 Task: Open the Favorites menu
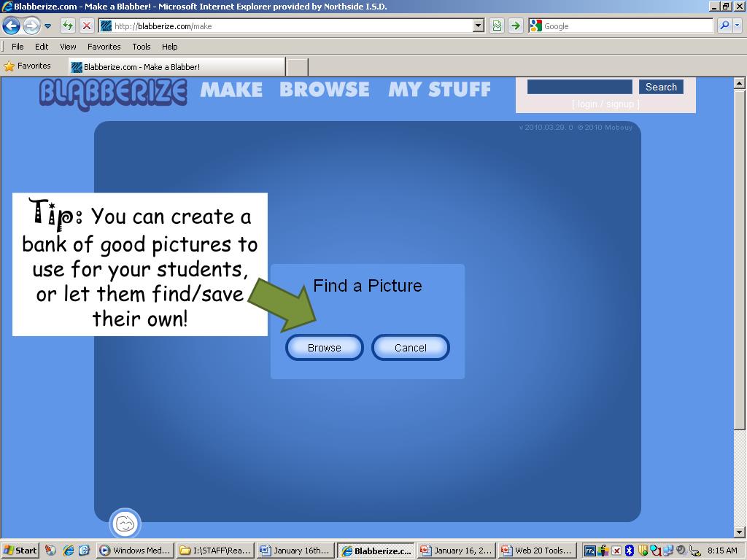tap(104, 47)
